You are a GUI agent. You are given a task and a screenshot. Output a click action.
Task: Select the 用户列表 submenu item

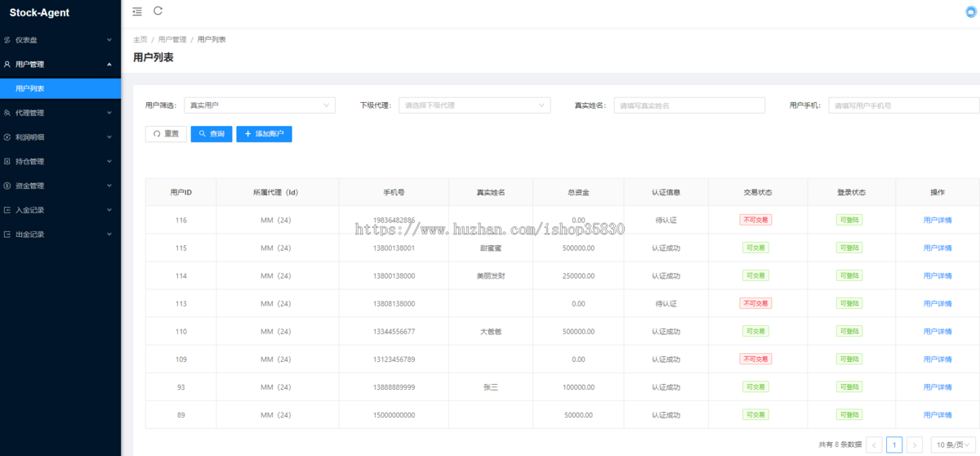click(60, 88)
